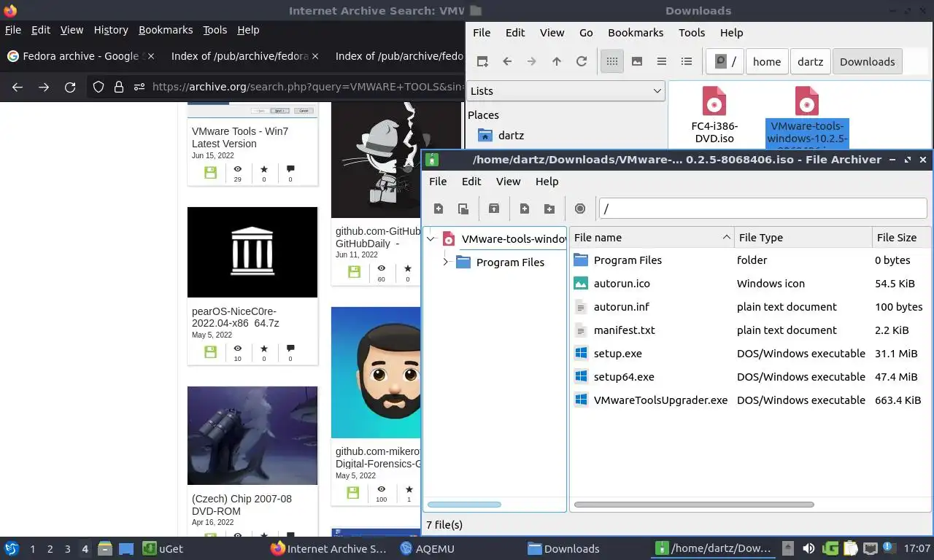Click the right pane horizontal scrollbar in File Archiver

pos(694,505)
